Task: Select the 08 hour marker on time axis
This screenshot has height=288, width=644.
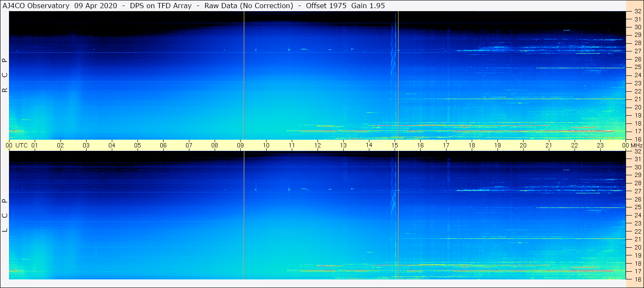Action: [x=215, y=145]
